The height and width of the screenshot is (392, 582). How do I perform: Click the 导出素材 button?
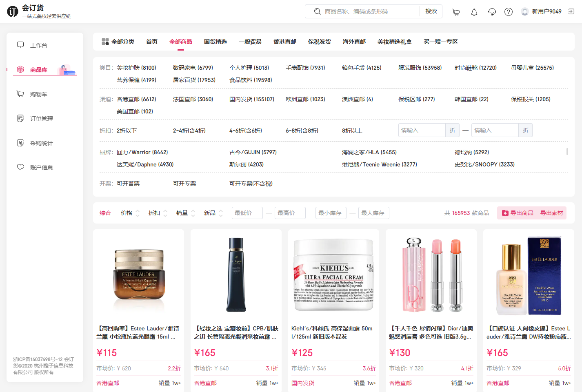(552, 213)
